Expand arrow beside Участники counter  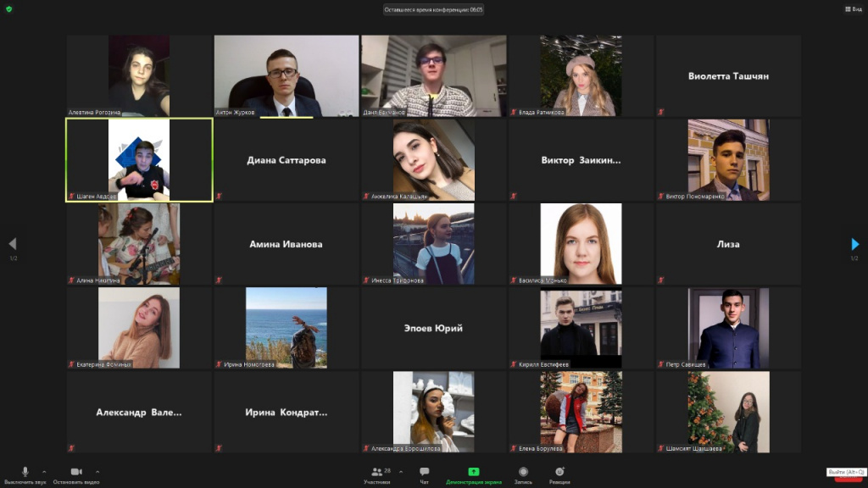tap(401, 472)
